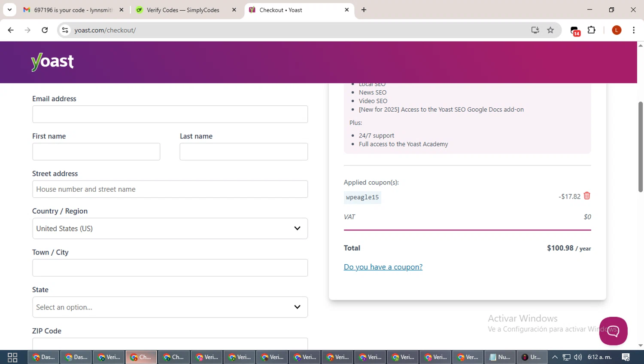Click the News SEO list item
Viewport: 644px width, 364px height.
[373, 92]
